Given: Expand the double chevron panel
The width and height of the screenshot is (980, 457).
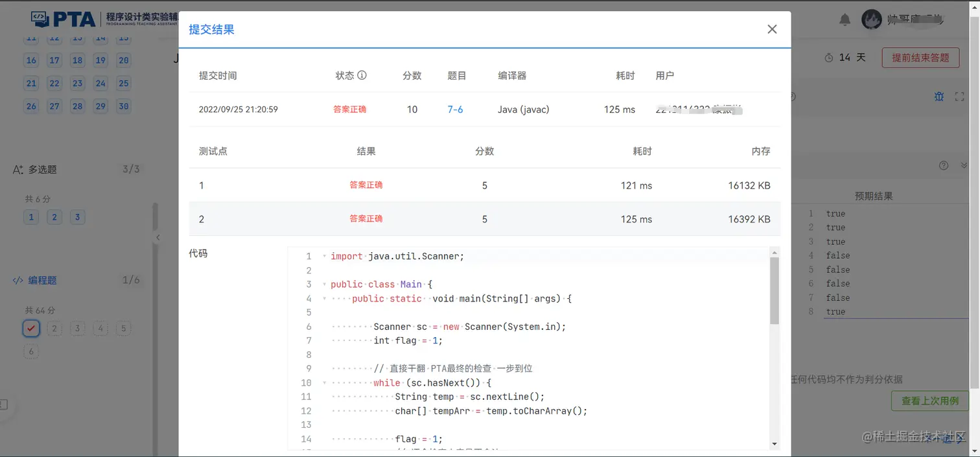Looking at the screenshot, I should 963,165.
